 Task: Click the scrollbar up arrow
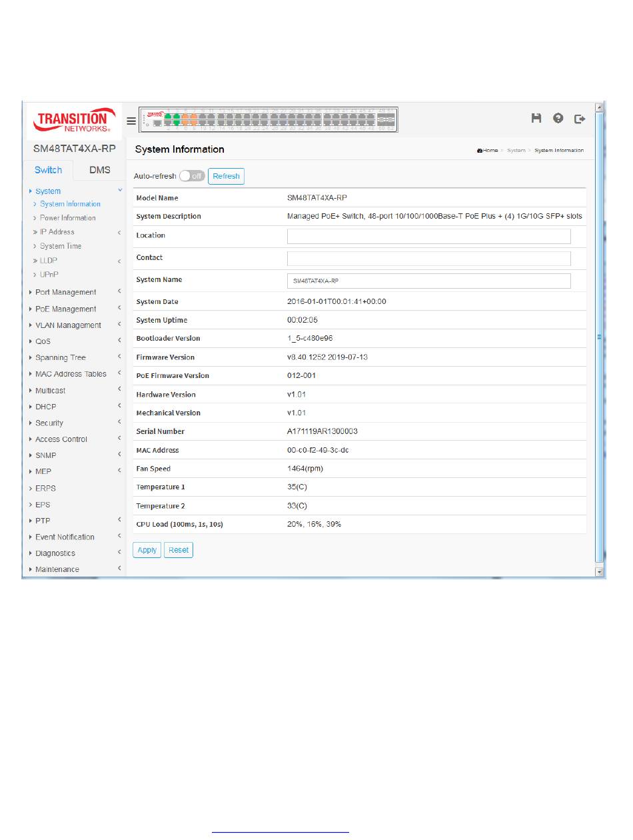599,107
